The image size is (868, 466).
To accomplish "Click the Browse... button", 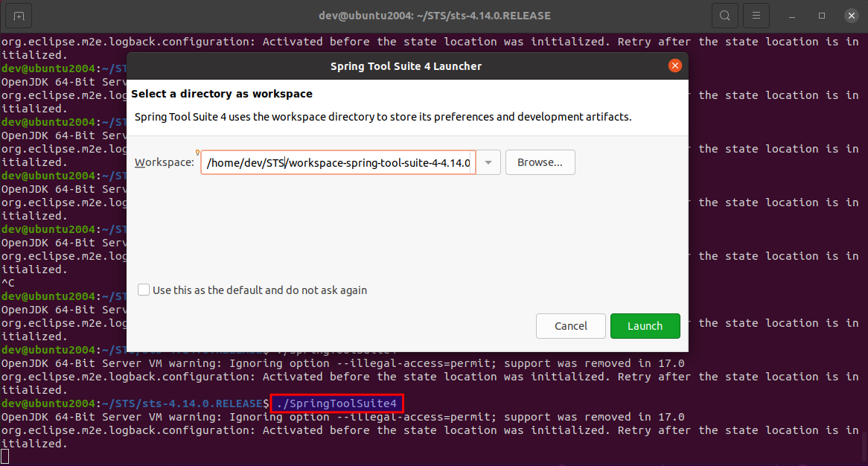I will (540, 162).
